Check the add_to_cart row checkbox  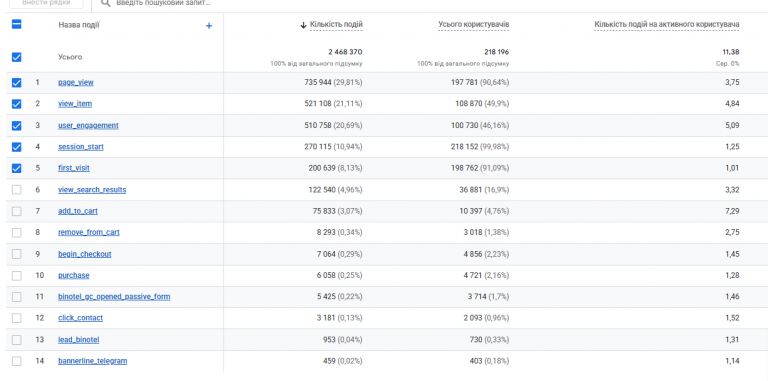16,211
